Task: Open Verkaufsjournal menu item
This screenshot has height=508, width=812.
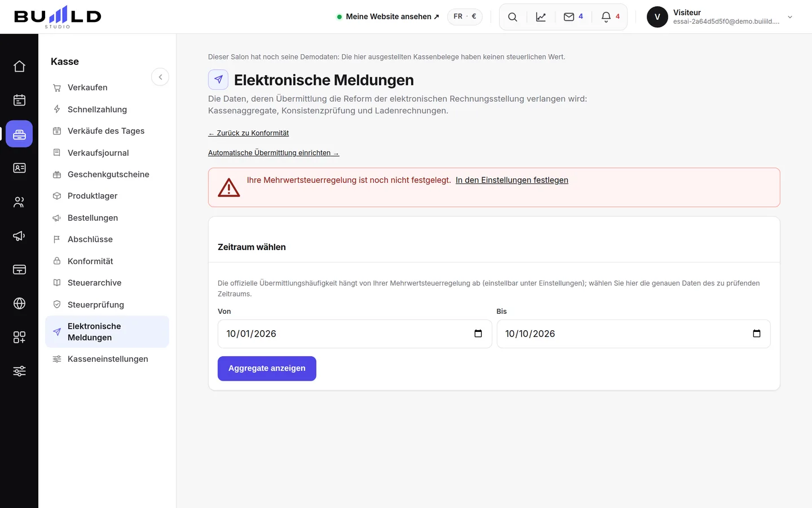Action: pyautogui.click(x=107, y=153)
